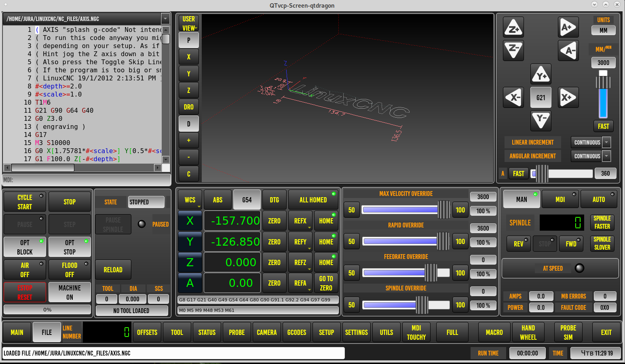
Task: Click GO TO ZERO button
Action: [326, 283]
